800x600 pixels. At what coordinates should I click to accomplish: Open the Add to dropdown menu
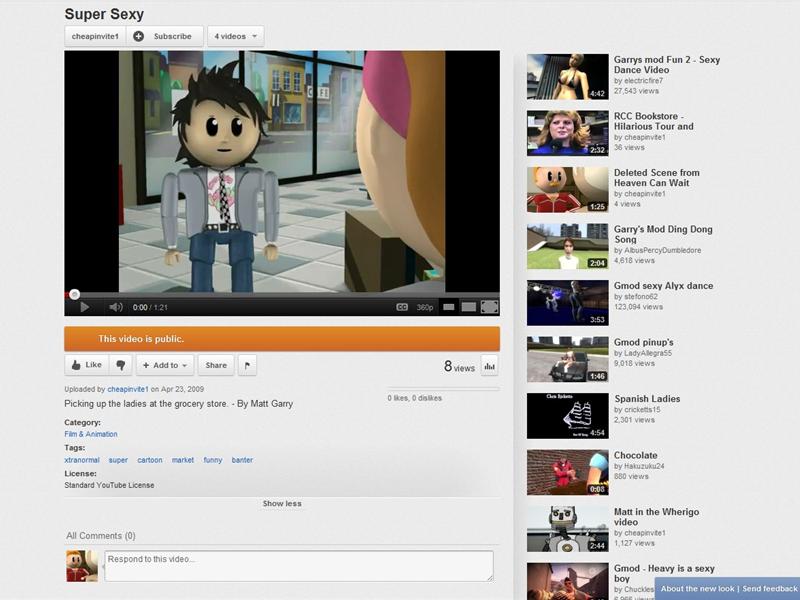coord(166,365)
